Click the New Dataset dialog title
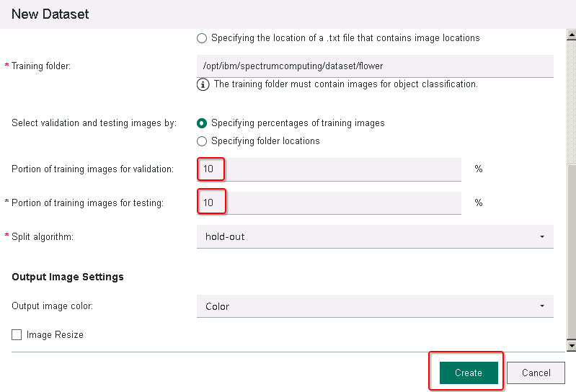Viewport: 576px width, 392px height. (50, 14)
